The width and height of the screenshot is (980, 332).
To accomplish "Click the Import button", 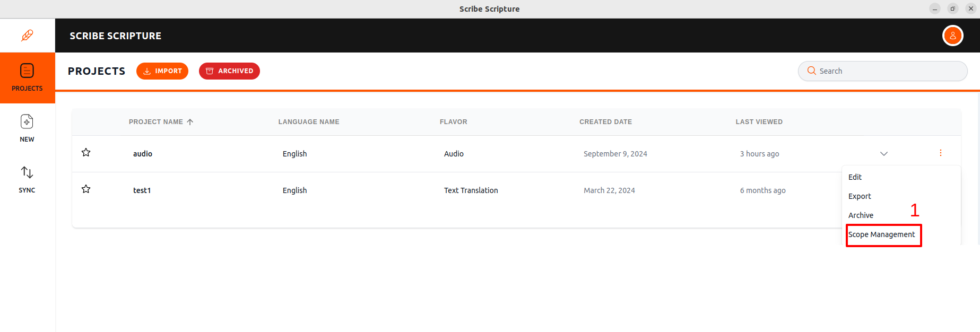I will (162, 71).
